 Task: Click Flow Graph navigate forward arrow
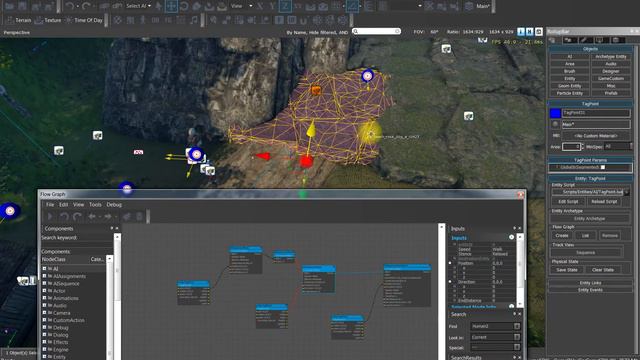[108, 216]
